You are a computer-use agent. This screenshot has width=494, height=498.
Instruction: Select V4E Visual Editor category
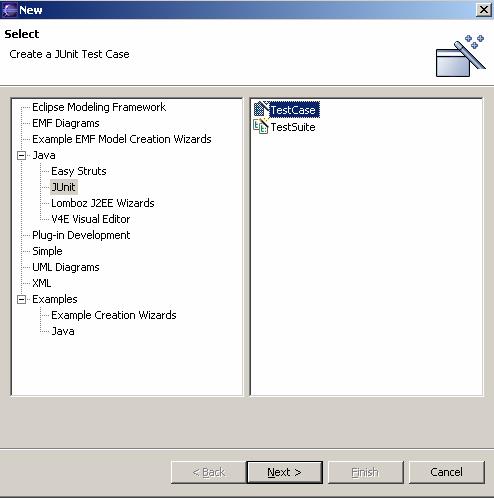(x=90, y=219)
